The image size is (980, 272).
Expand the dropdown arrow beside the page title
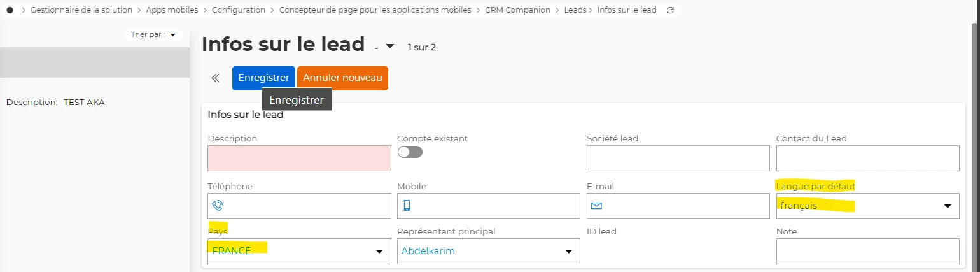390,46
